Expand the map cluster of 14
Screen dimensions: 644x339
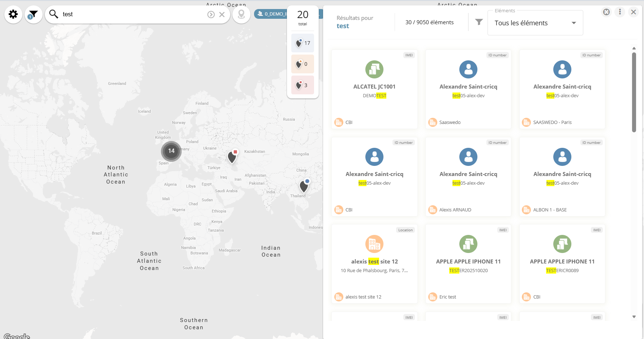171,151
